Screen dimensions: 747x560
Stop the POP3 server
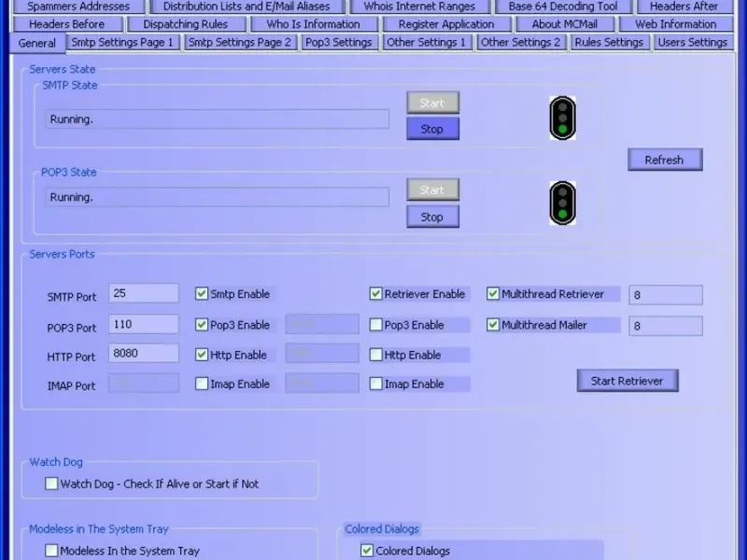[x=432, y=217]
